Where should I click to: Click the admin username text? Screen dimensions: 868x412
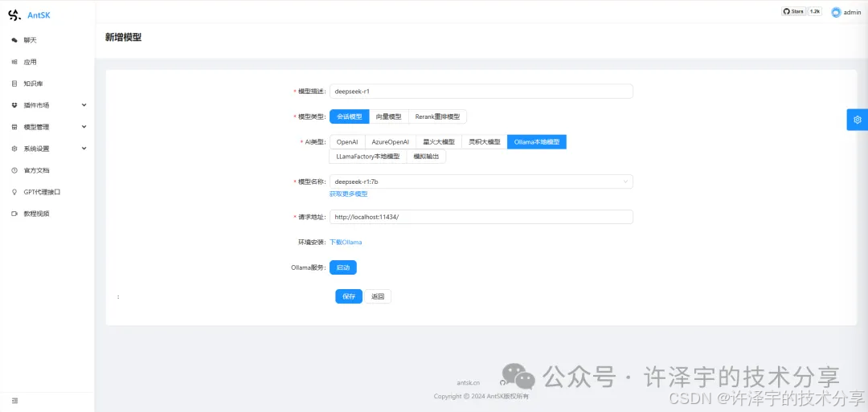click(853, 13)
